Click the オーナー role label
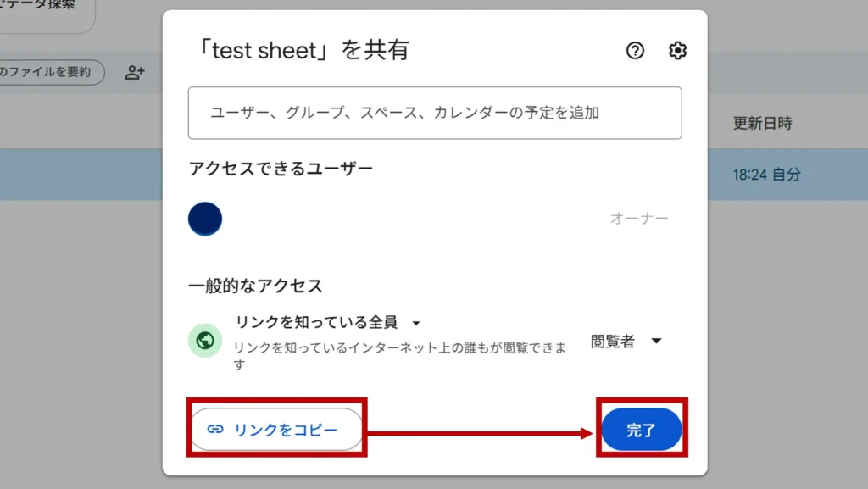 coord(639,219)
